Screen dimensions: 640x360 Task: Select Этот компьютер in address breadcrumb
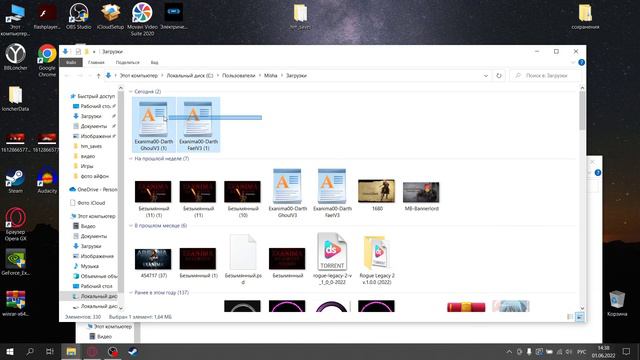[138, 76]
